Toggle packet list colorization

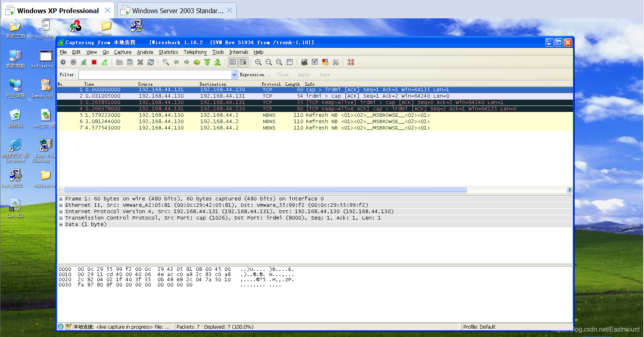click(232, 62)
